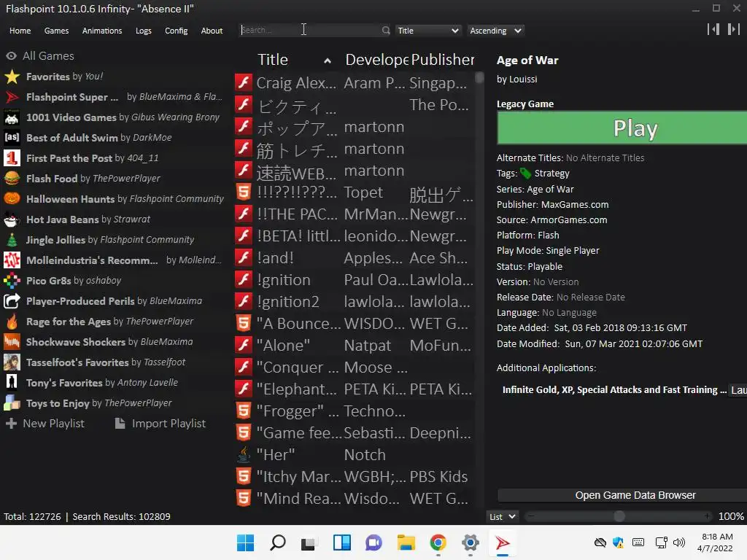Open the order-by Title dropdown
The width and height of the screenshot is (747, 560).
click(428, 31)
